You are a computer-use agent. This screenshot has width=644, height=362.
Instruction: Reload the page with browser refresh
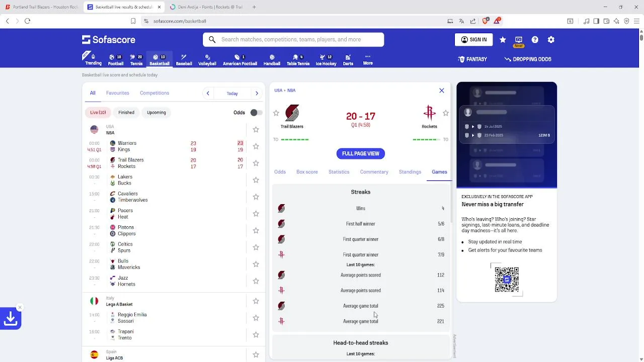(28, 21)
